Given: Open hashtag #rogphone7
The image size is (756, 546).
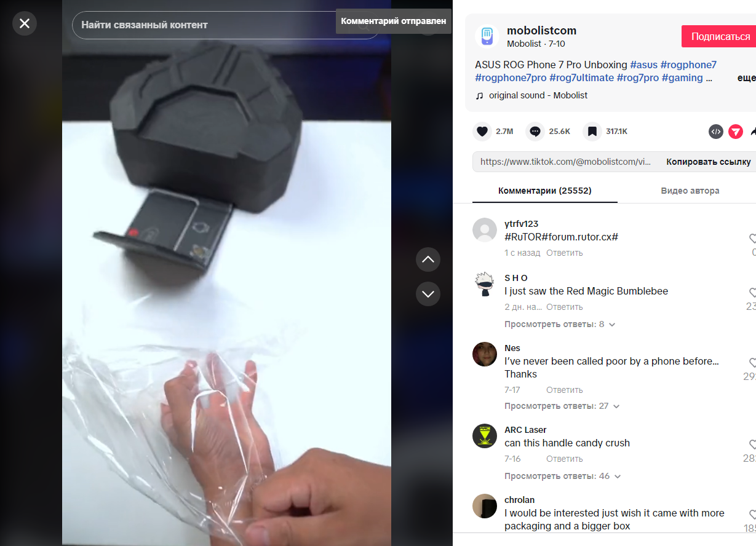Looking at the screenshot, I should tap(688, 65).
